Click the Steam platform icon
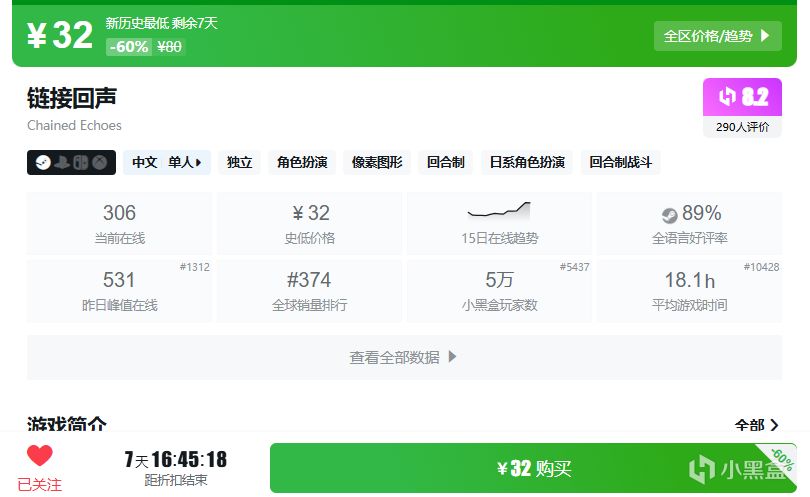The image size is (810, 497). [x=43, y=163]
